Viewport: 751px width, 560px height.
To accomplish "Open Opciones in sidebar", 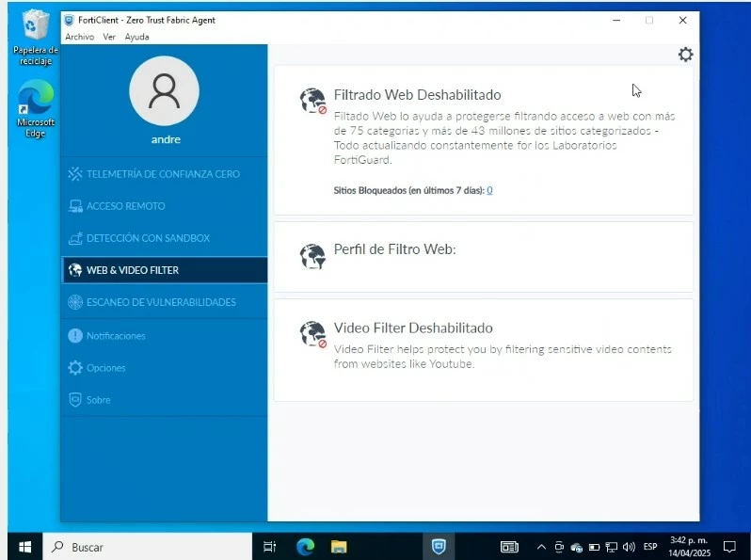I will click(165, 368).
